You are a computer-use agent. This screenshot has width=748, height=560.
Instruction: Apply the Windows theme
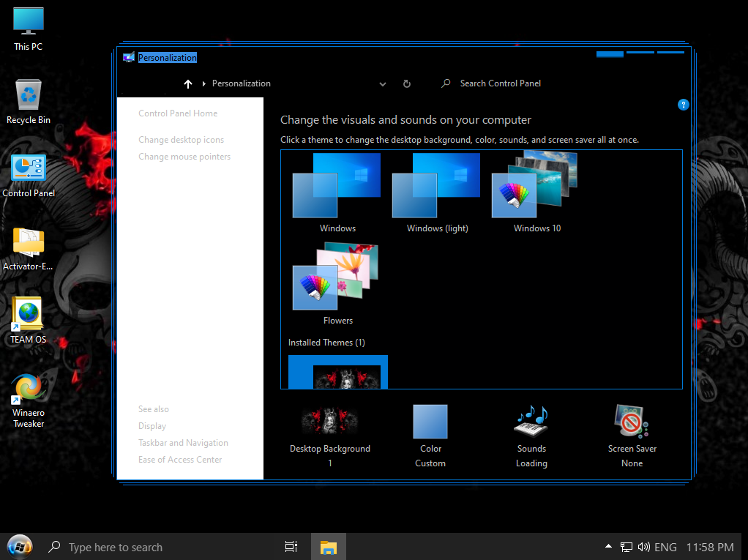pyautogui.click(x=337, y=193)
